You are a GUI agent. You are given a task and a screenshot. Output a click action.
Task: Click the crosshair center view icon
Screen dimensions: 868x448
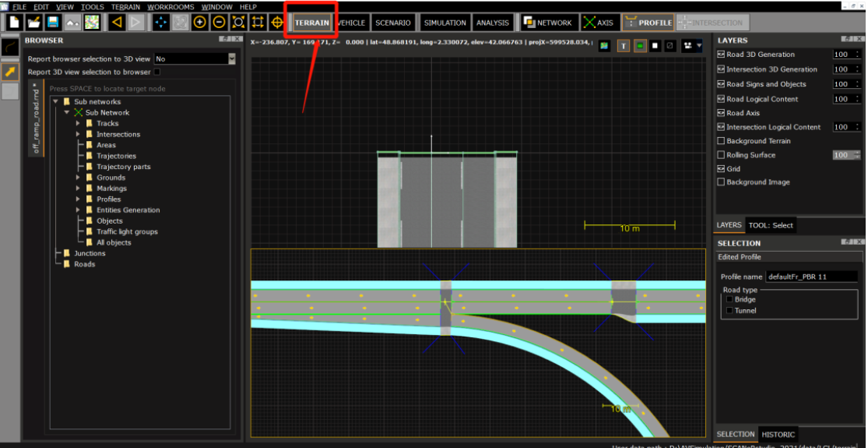click(x=276, y=23)
